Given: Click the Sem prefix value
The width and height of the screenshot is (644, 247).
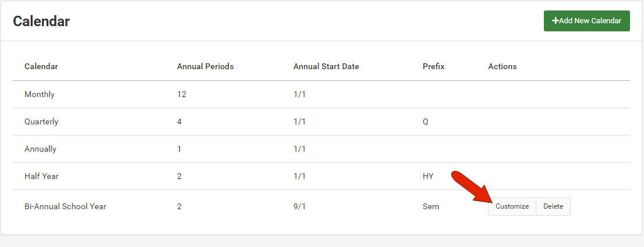Looking at the screenshot, I should [x=430, y=206].
